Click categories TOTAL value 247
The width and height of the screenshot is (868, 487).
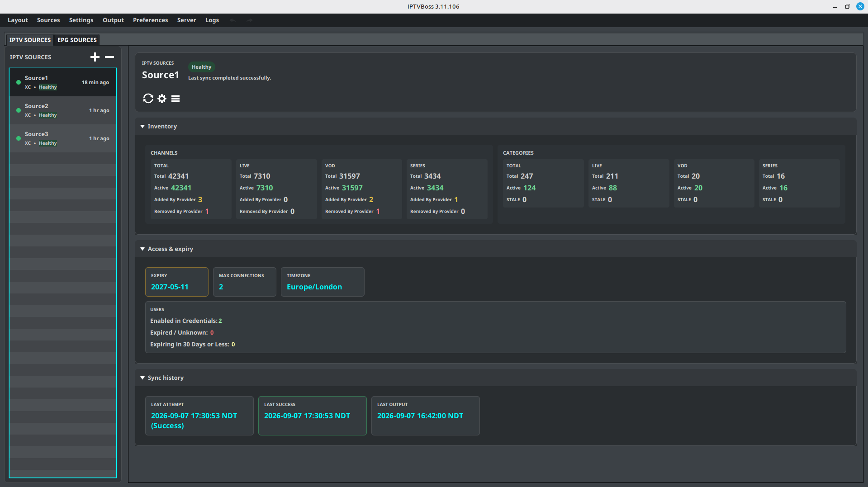pos(526,176)
